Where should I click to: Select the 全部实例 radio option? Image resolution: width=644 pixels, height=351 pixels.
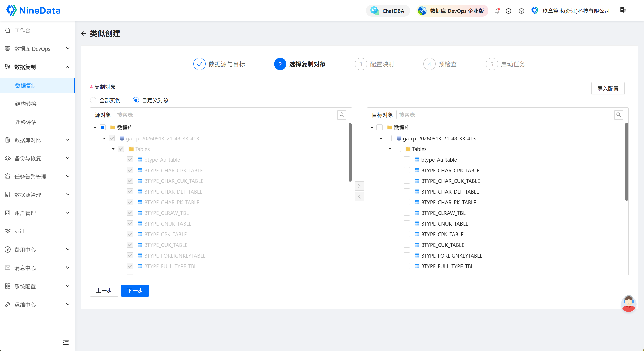click(93, 100)
